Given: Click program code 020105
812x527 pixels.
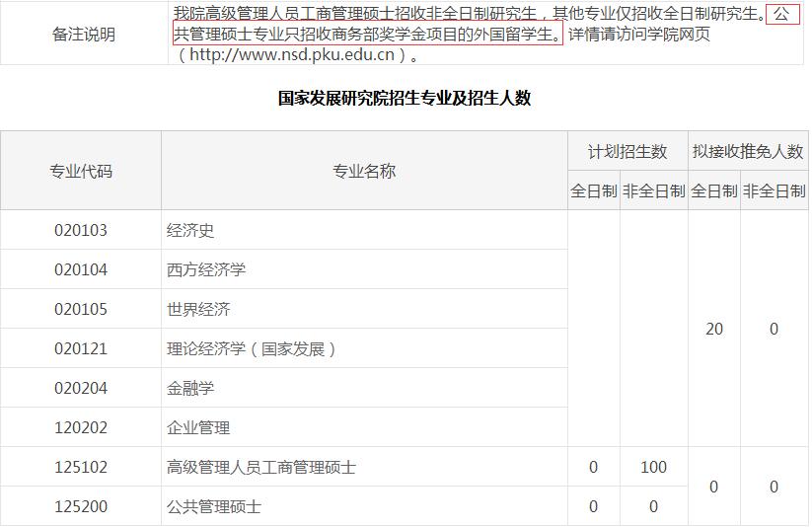Looking at the screenshot, I should (x=81, y=309).
